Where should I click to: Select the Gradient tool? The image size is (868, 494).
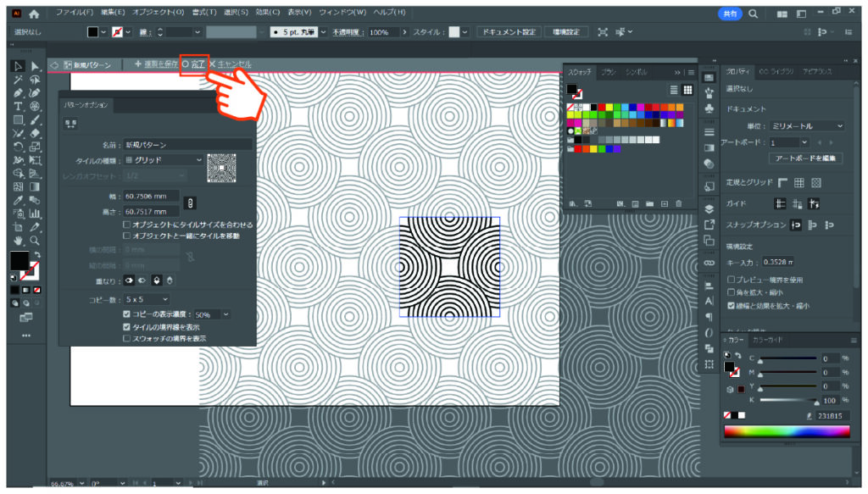[35, 187]
